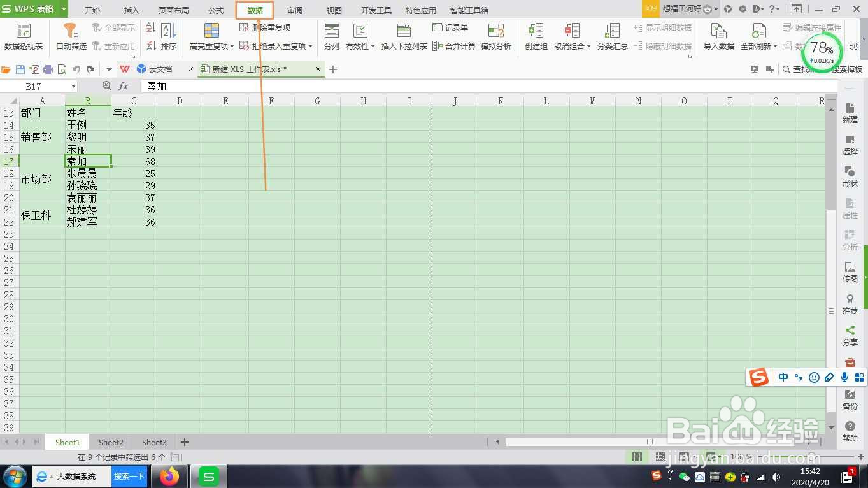Click the fx insert function icon
Viewport: 868px width, 488px height.
pyautogui.click(x=124, y=86)
